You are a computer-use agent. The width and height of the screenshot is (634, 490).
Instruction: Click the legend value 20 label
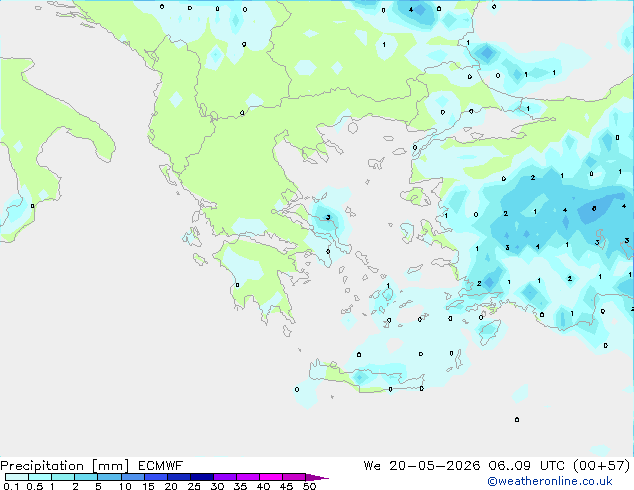coord(171,486)
